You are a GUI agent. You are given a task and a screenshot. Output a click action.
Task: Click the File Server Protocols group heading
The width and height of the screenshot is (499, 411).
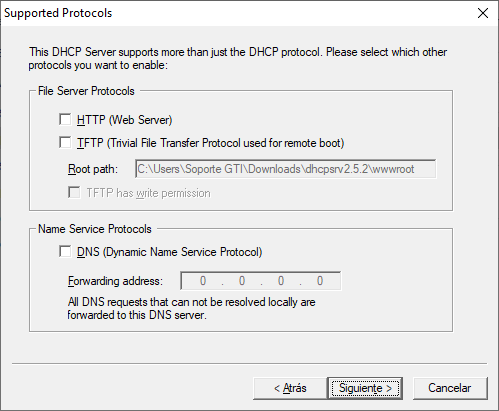(86, 91)
